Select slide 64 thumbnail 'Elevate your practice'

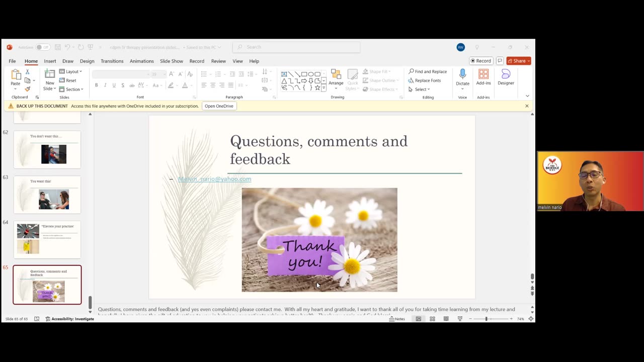tap(47, 240)
